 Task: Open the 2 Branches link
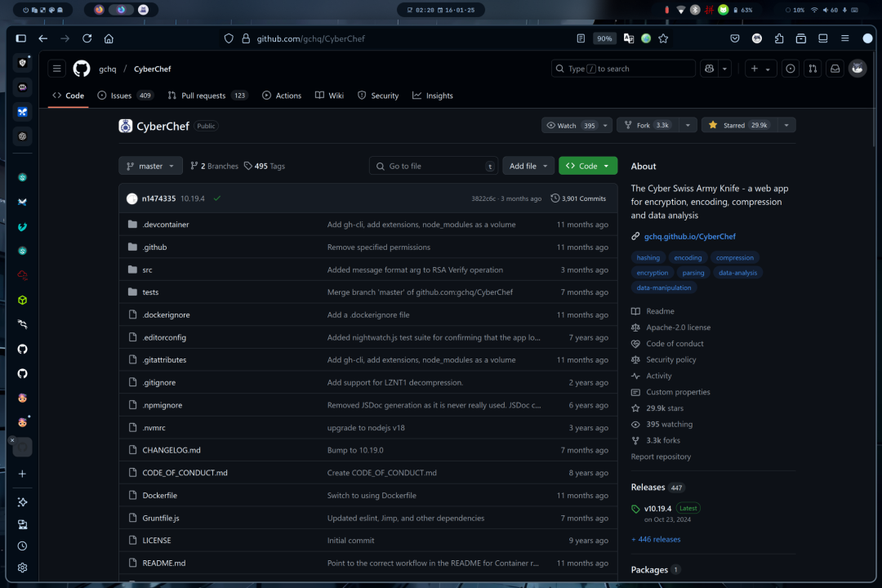pos(214,166)
